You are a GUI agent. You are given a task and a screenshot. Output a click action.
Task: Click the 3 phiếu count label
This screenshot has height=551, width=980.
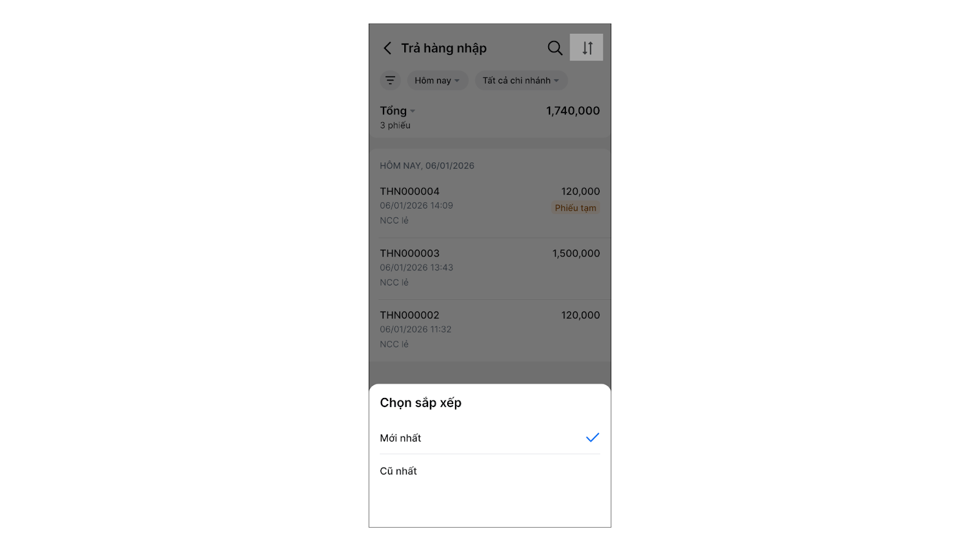(x=395, y=126)
